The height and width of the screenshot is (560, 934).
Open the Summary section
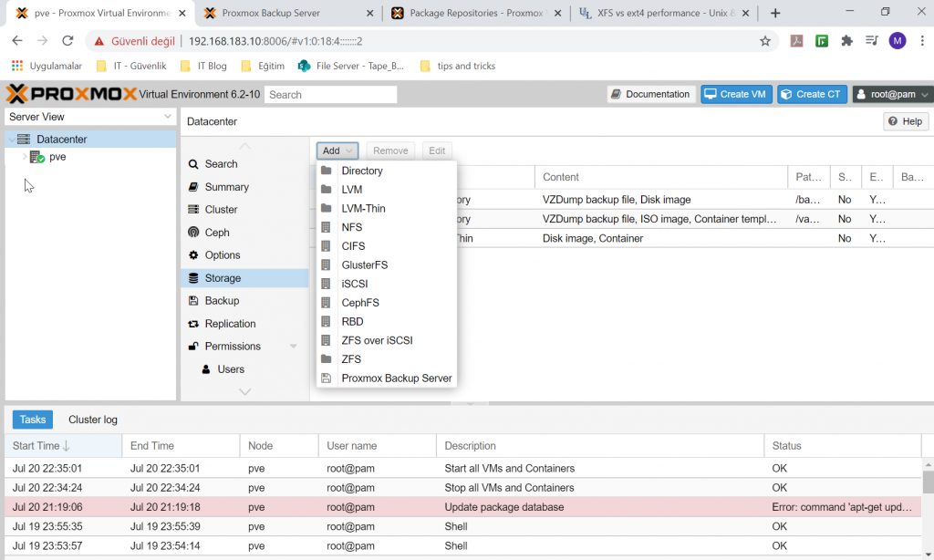(244, 186)
